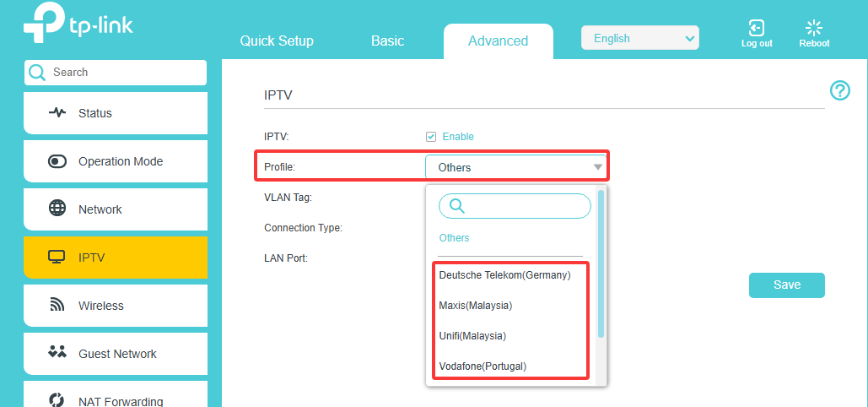Open the Guest Network menu item
Screen dimensions: 868x407
116,354
